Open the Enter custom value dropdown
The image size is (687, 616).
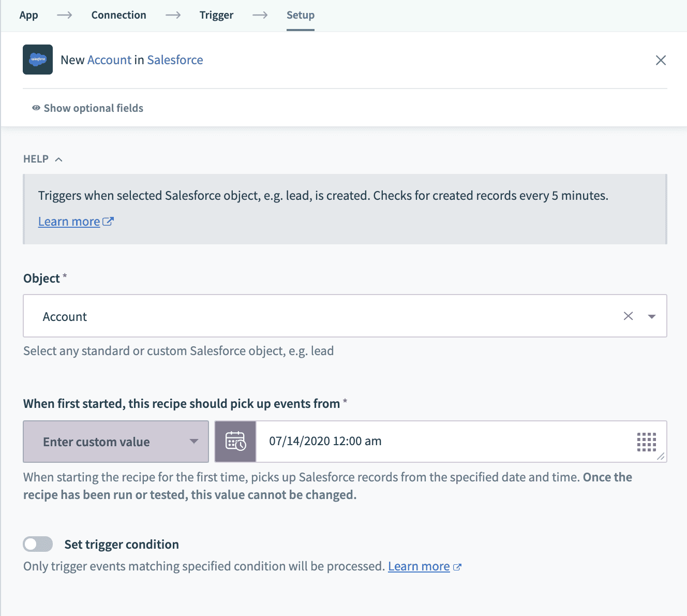[x=116, y=442]
